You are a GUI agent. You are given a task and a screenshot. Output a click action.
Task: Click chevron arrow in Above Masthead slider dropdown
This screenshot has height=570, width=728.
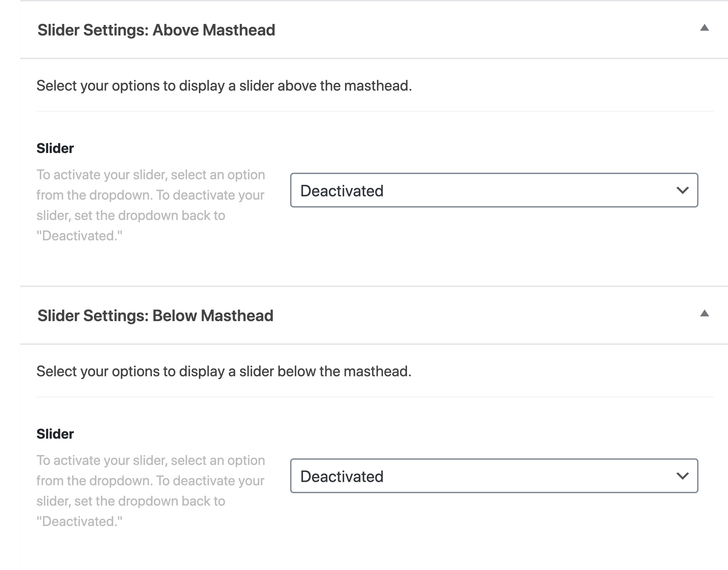[683, 190]
